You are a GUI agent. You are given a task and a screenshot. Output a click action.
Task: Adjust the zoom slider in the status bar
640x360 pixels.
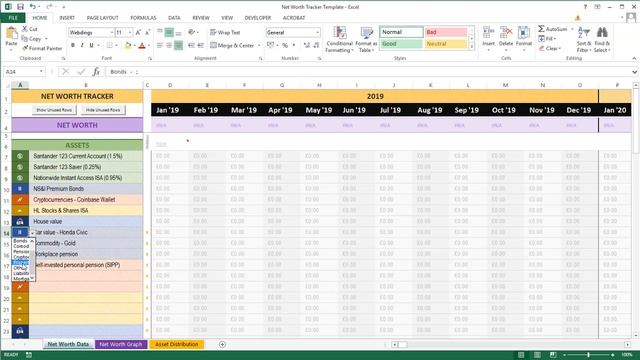[588, 355]
